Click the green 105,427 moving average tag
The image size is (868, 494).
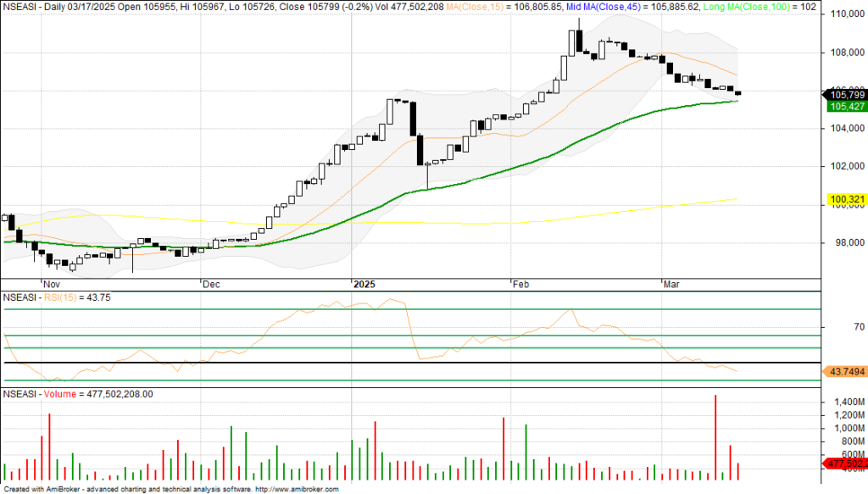pos(843,106)
